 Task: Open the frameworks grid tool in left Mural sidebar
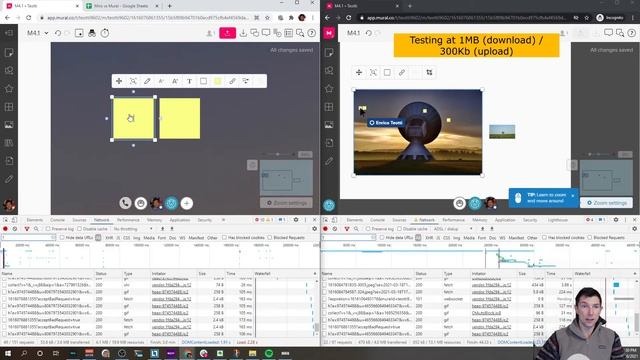[9, 107]
